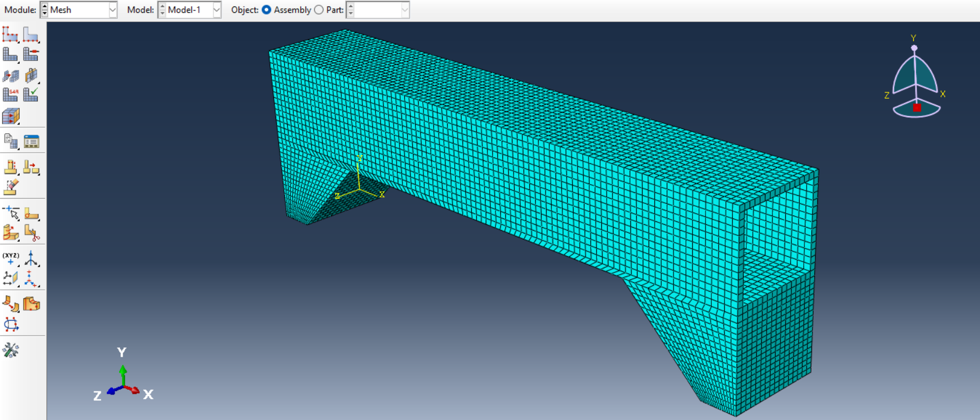Step the Module selector spinner

(44, 10)
